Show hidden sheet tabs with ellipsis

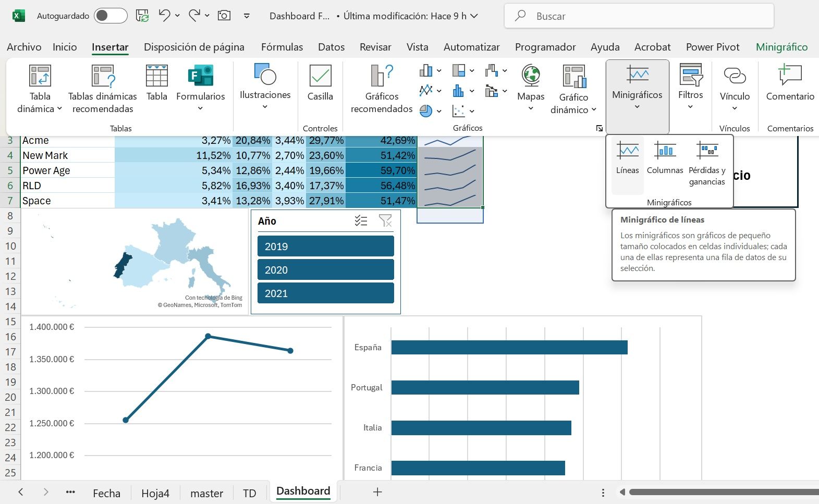[70, 491]
